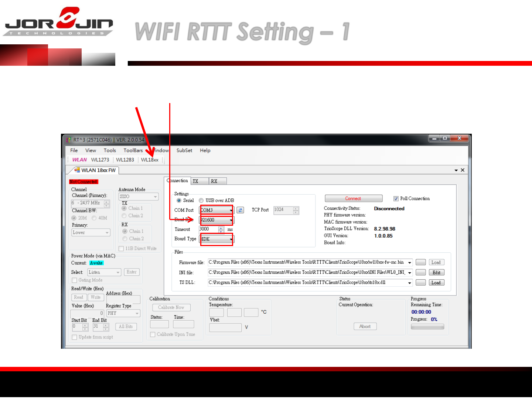Image resolution: width=532 pixels, height=399 pixels.
Task: Refresh the COM Port list
Action: [x=240, y=210]
